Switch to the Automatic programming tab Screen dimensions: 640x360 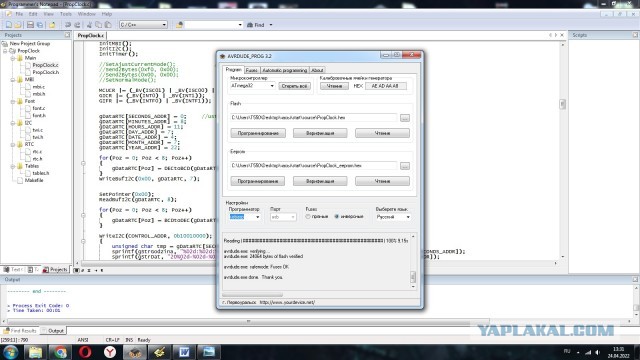(284, 70)
